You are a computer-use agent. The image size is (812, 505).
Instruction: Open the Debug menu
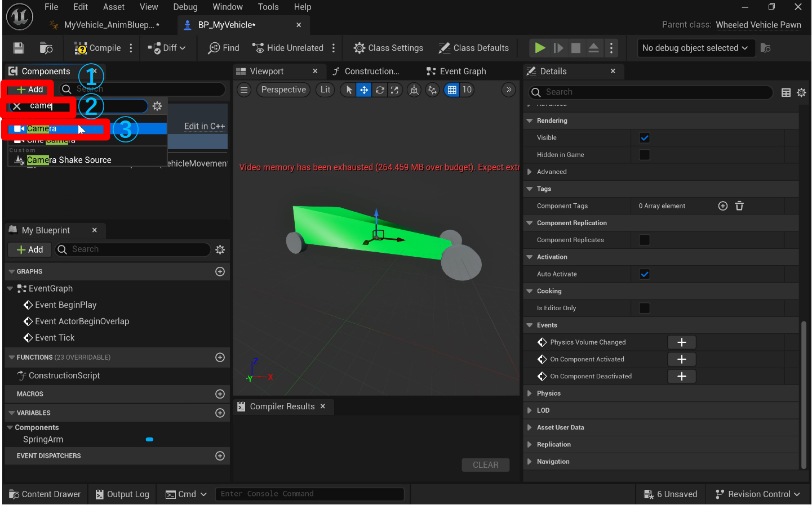click(185, 7)
